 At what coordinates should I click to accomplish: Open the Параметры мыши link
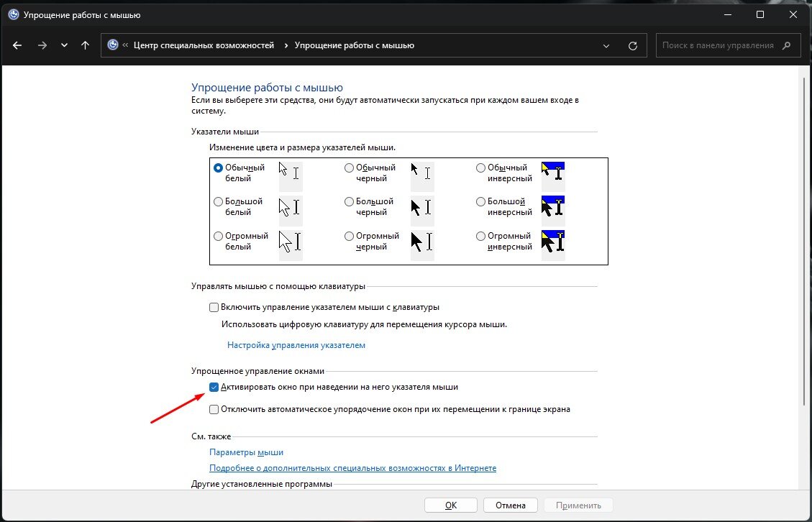pos(247,452)
